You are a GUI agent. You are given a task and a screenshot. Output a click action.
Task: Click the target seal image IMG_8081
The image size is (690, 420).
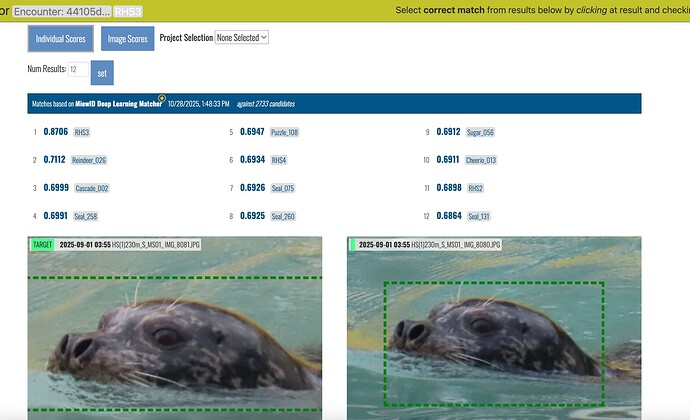pyautogui.click(x=175, y=340)
